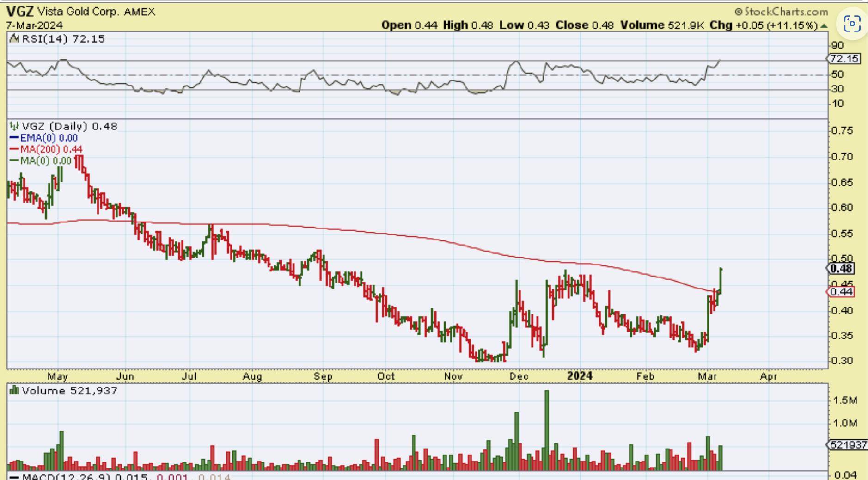Screen dimensions: 868x480
Task: Click the red MA(200) legend line
Action: [x=14, y=149]
